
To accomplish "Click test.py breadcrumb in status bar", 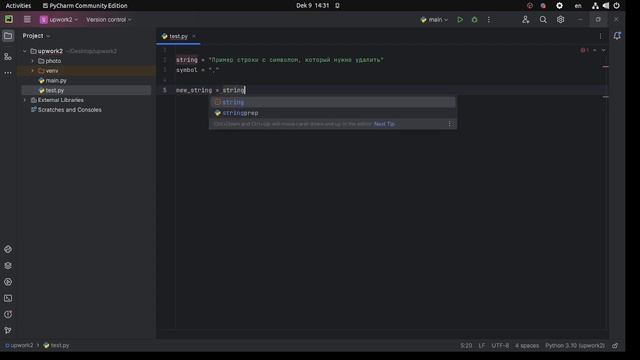I will pos(57,345).
